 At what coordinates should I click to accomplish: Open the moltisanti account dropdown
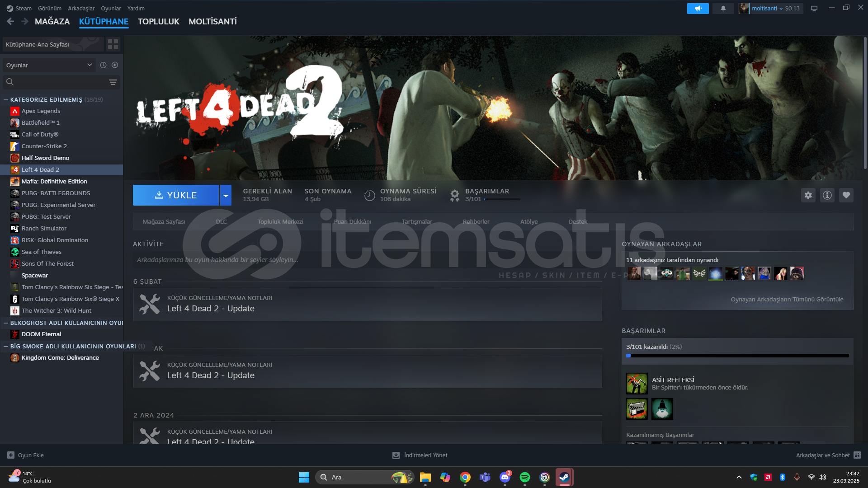[x=771, y=8]
